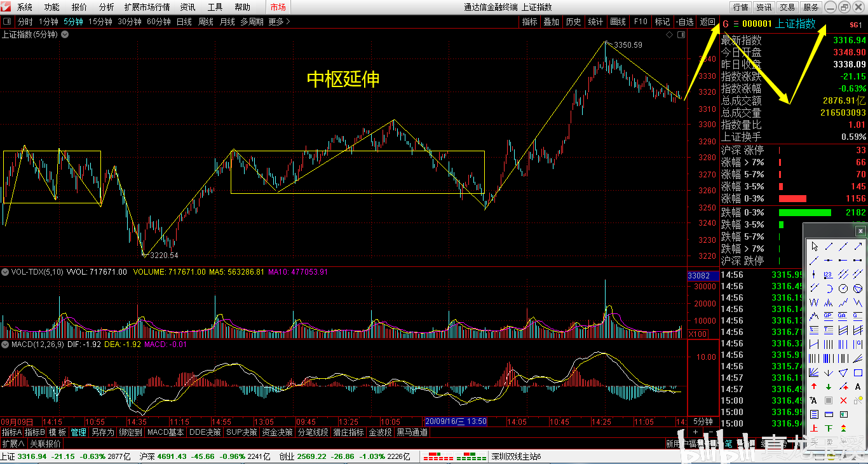Select the GA drawing tool
Screen dimensions: 868x464
click(x=843, y=315)
